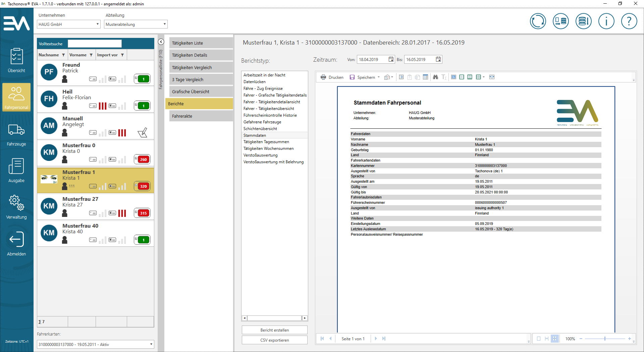Click the zoom slider handle
The height and width of the screenshot is (352, 644).
click(x=605, y=339)
